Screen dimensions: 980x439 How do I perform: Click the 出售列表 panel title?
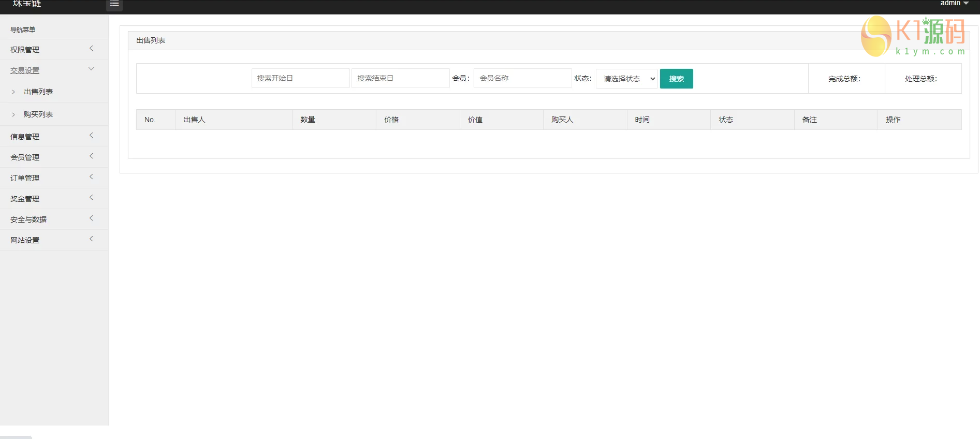pos(151,40)
